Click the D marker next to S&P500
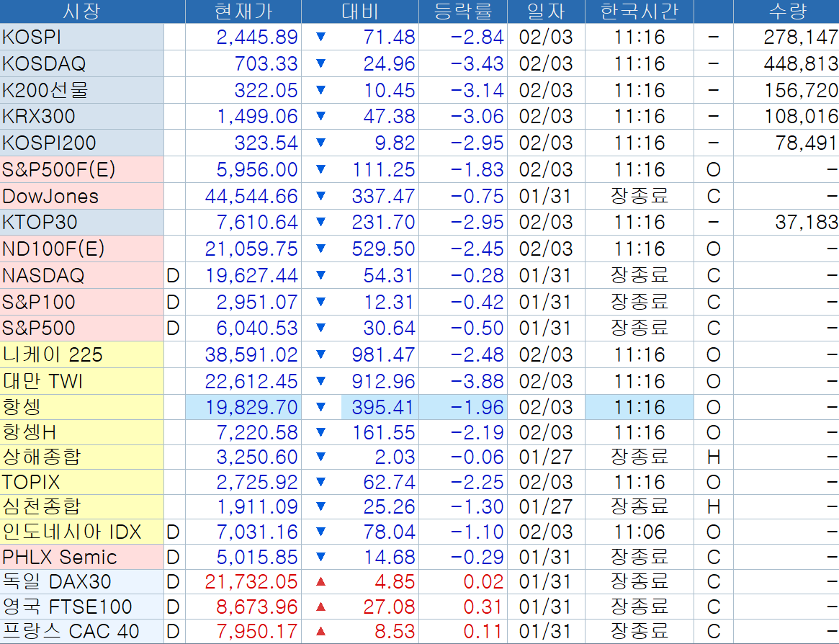The image size is (839, 644). tap(174, 328)
